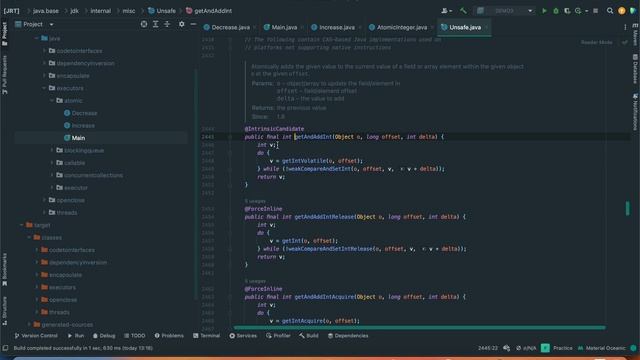Viewport: 640px width, 360px height.
Task: Collapse the atomic folder
Action: point(52,100)
